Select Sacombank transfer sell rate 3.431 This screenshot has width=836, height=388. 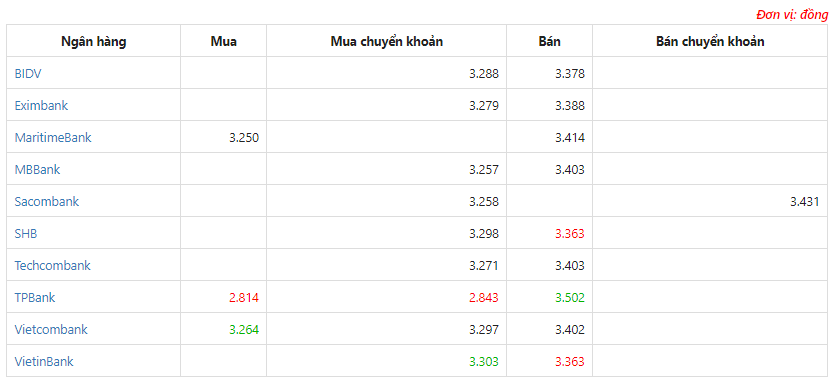pos(805,201)
